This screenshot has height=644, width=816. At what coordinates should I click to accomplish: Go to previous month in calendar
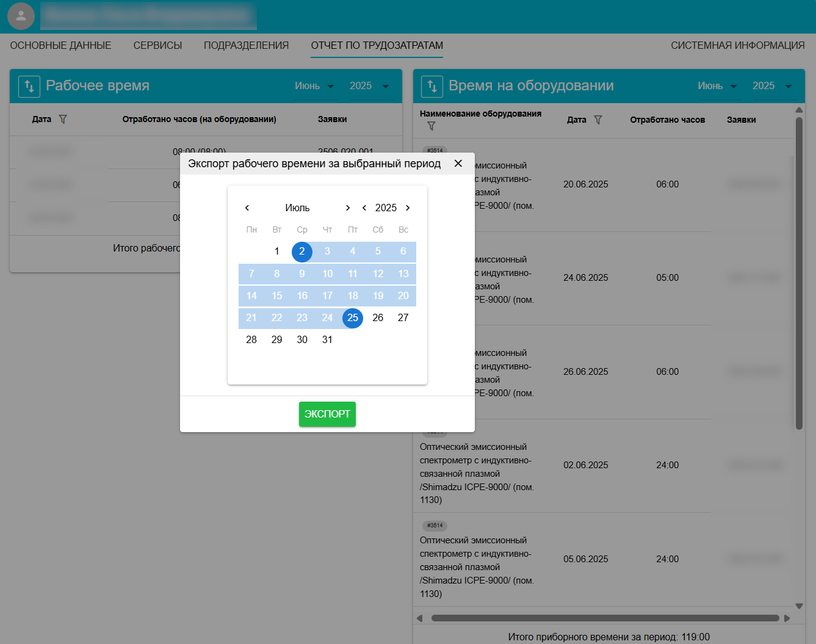pyautogui.click(x=247, y=208)
